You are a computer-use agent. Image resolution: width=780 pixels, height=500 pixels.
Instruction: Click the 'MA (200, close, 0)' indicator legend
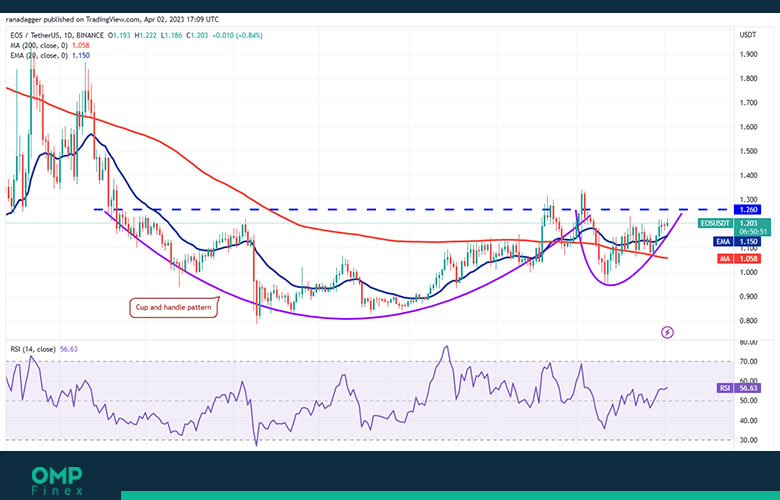[x=39, y=45]
